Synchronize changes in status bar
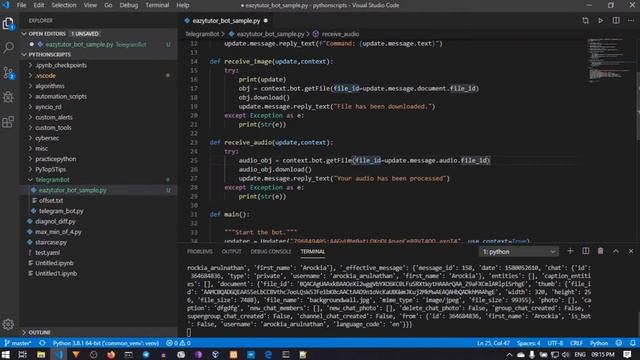 pos(42,343)
